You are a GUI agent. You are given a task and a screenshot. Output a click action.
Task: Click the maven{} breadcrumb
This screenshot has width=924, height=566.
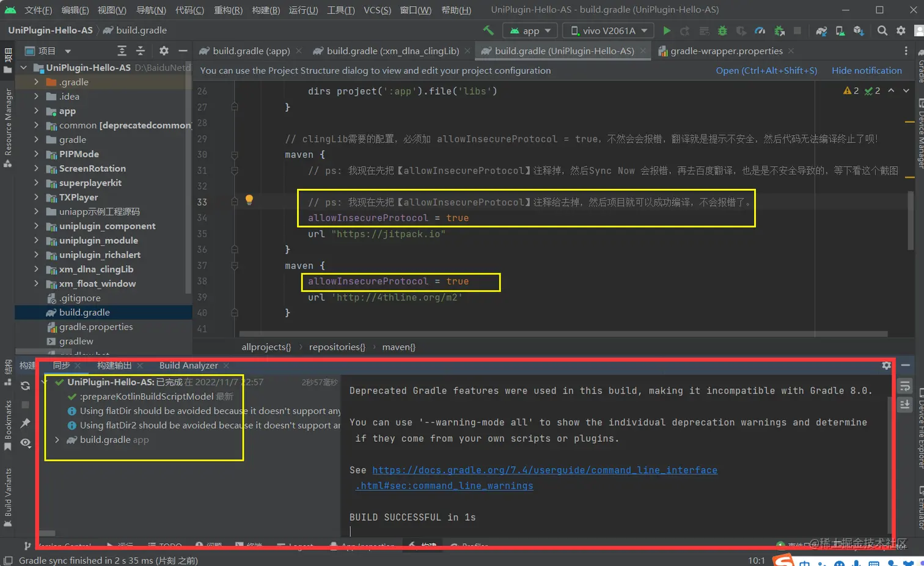point(398,347)
